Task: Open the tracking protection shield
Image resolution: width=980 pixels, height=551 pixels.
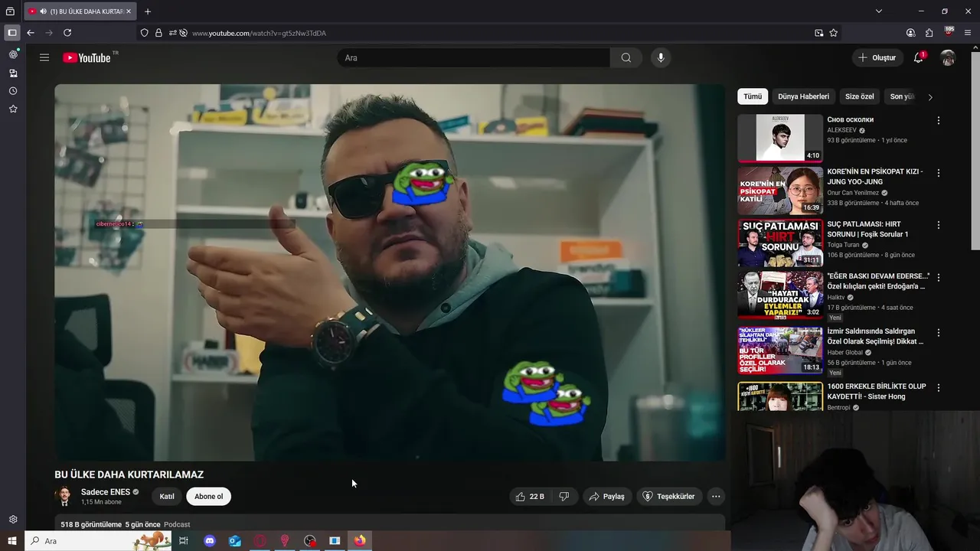Action: pyautogui.click(x=145, y=33)
